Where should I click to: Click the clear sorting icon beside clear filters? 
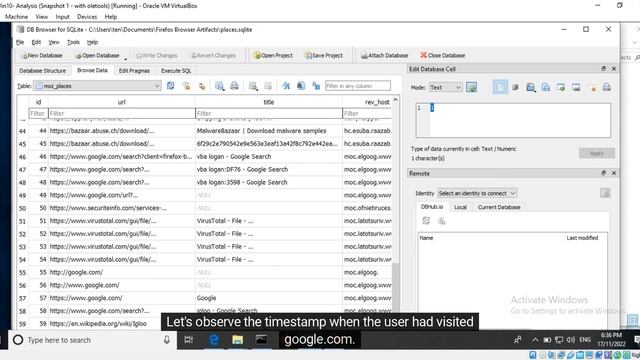tap(202, 86)
